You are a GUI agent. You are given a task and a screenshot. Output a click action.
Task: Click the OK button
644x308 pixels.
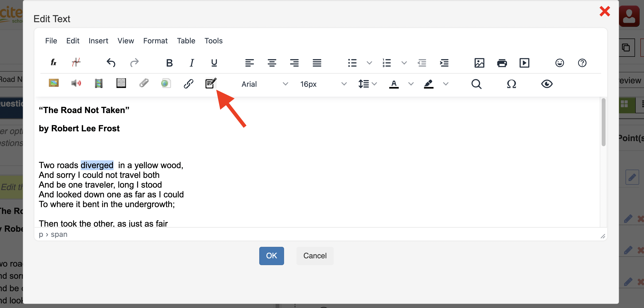pyautogui.click(x=271, y=256)
